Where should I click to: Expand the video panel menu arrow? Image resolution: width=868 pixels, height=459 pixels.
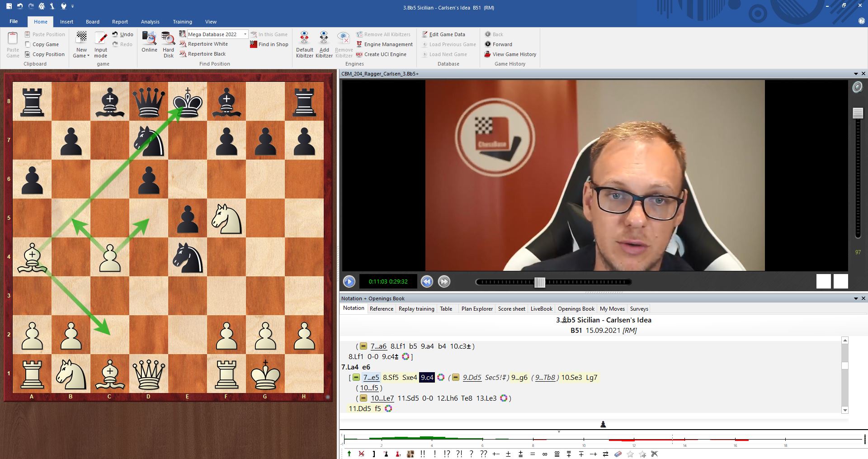855,74
